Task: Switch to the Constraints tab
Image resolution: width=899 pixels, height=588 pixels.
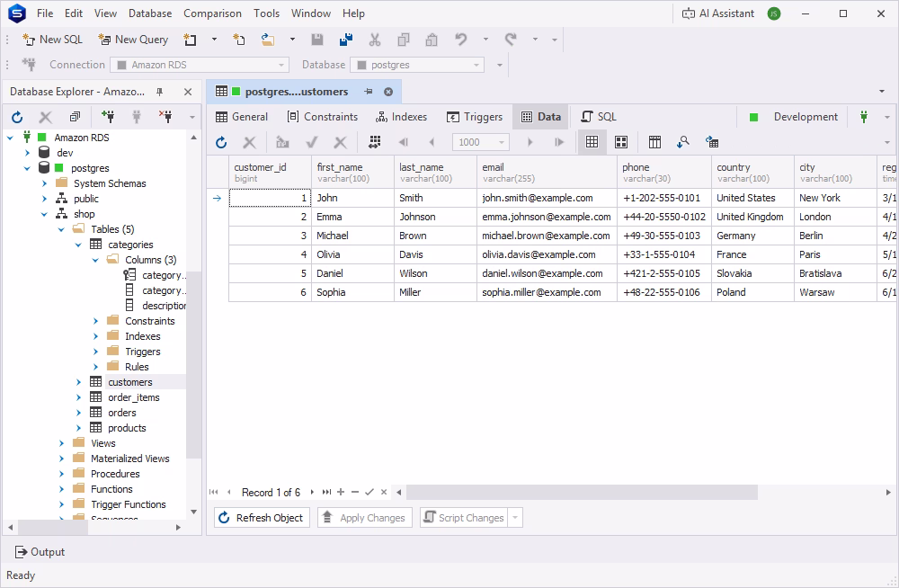Action: (x=322, y=117)
